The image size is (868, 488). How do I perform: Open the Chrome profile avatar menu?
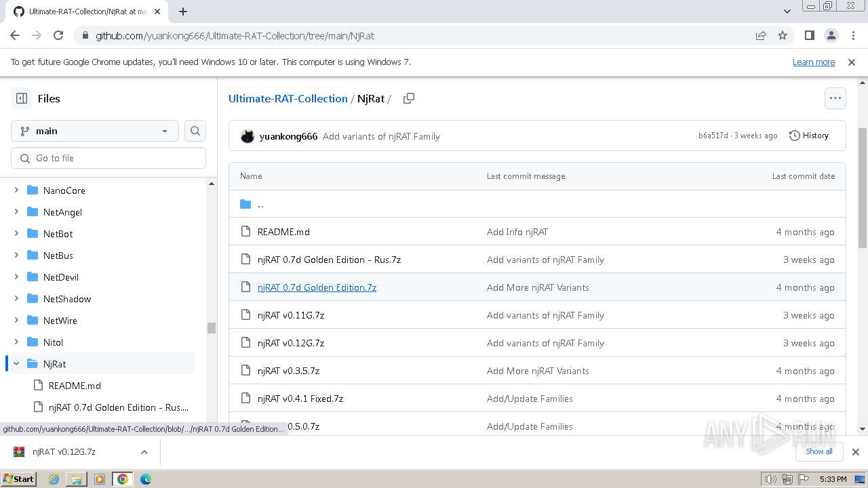click(831, 35)
